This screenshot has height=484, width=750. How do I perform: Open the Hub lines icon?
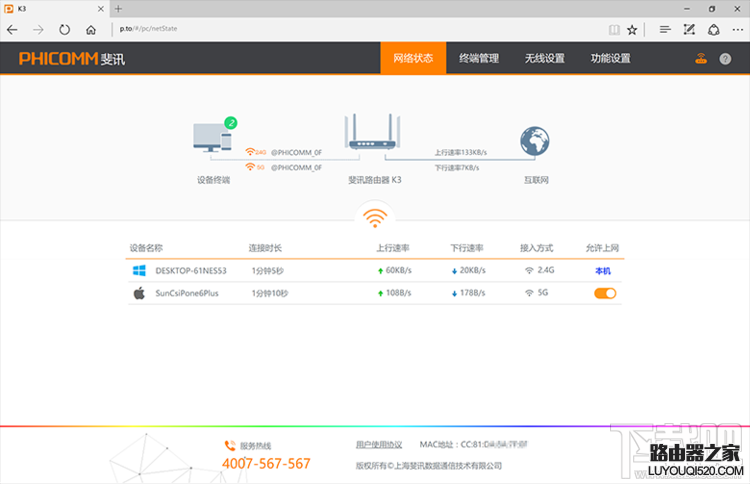point(665,30)
